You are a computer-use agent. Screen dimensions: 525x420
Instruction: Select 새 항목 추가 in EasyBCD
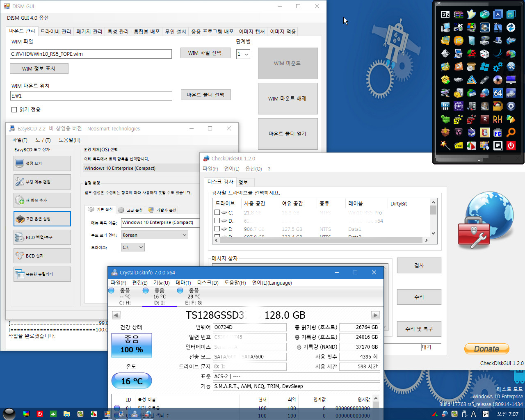point(42,200)
